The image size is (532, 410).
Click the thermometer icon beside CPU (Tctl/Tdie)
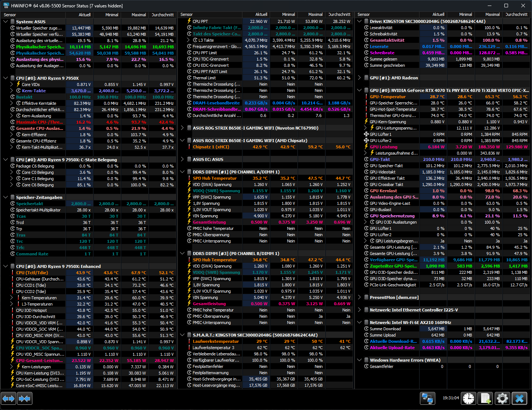pos(13,273)
